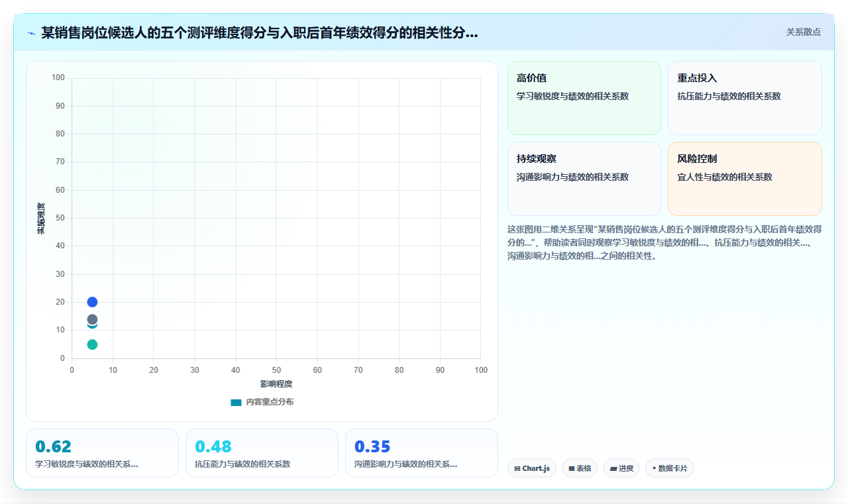Image resolution: width=848 pixels, height=504 pixels.
Task: Select the 数据卡片 tag chip
Action: click(670, 468)
